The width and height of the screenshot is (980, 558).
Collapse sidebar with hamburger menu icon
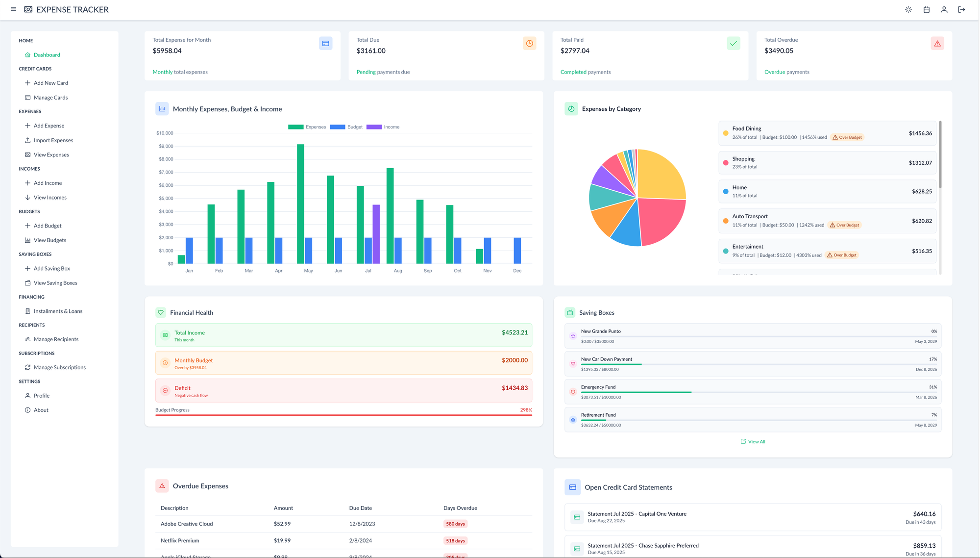tap(13, 9)
